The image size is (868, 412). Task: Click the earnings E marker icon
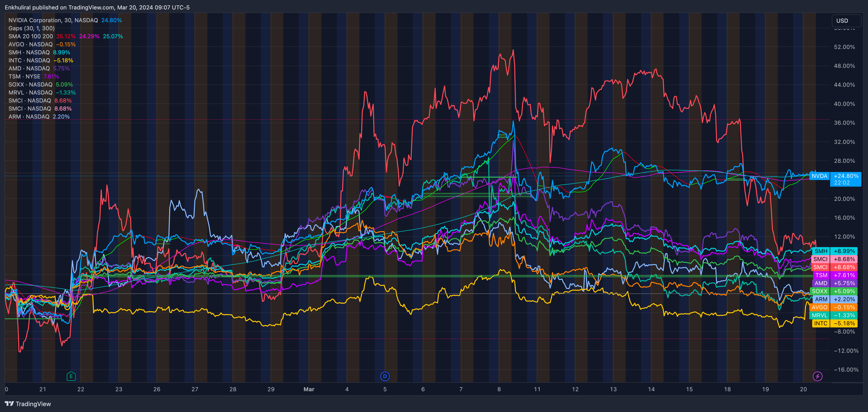71,376
